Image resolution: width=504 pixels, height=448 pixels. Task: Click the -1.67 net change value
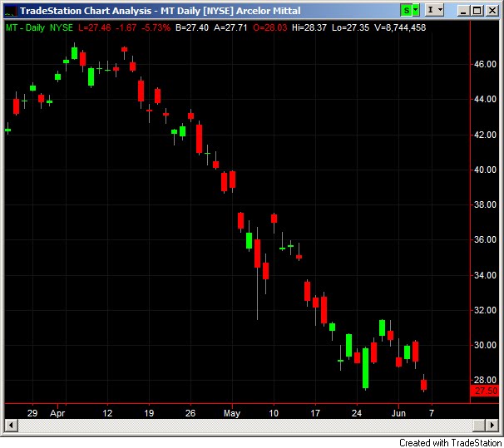click(x=126, y=27)
